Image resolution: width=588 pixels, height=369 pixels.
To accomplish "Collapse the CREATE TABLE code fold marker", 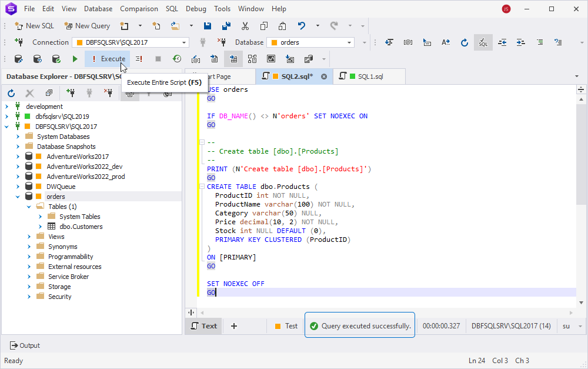I will click(202, 187).
